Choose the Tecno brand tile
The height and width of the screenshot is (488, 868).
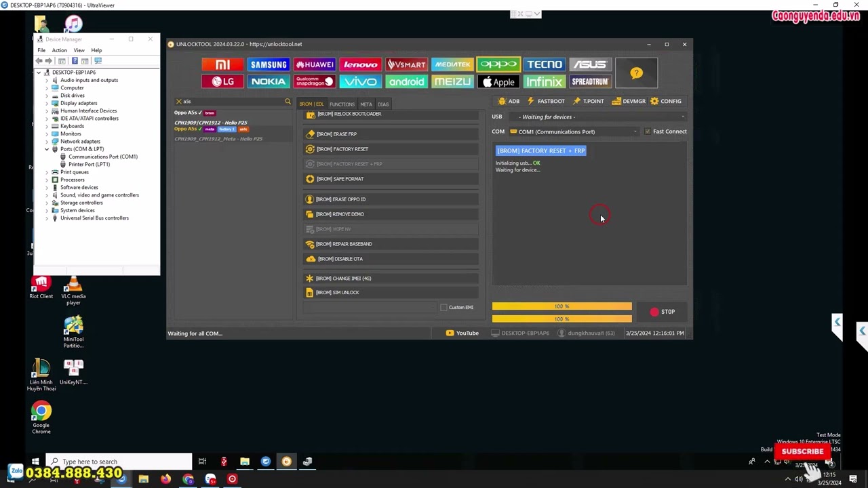click(x=545, y=64)
